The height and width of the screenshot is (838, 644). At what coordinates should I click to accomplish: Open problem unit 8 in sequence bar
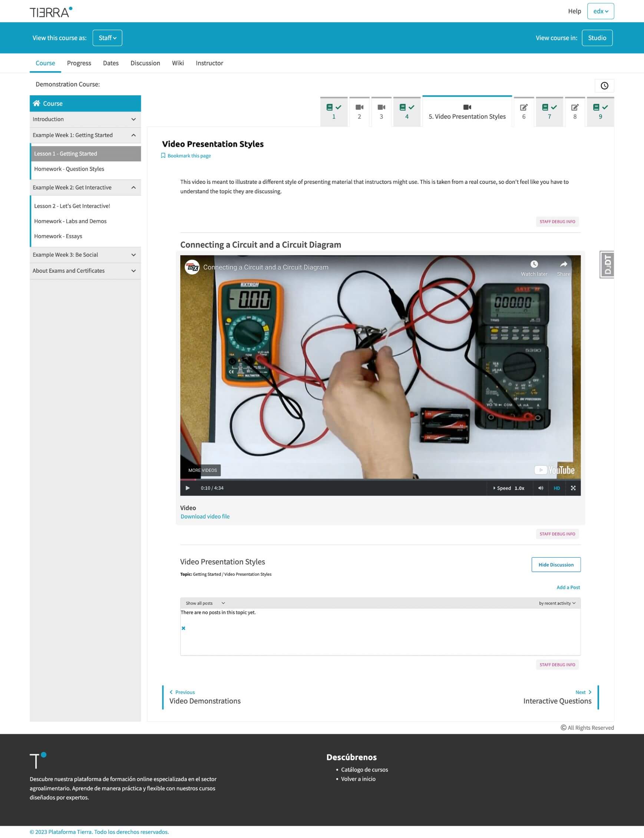pyautogui.click(x=575, y=112)
